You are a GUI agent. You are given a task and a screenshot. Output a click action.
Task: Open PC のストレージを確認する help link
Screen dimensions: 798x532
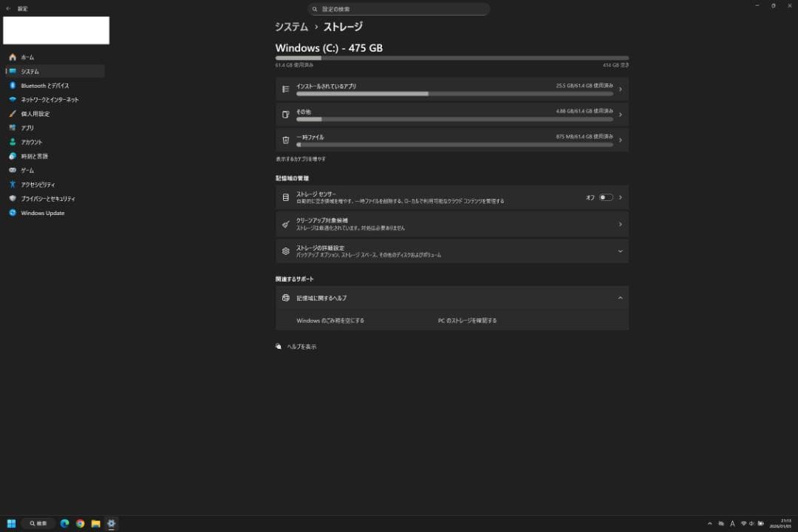pyautogui.click(x=467, y=321)
